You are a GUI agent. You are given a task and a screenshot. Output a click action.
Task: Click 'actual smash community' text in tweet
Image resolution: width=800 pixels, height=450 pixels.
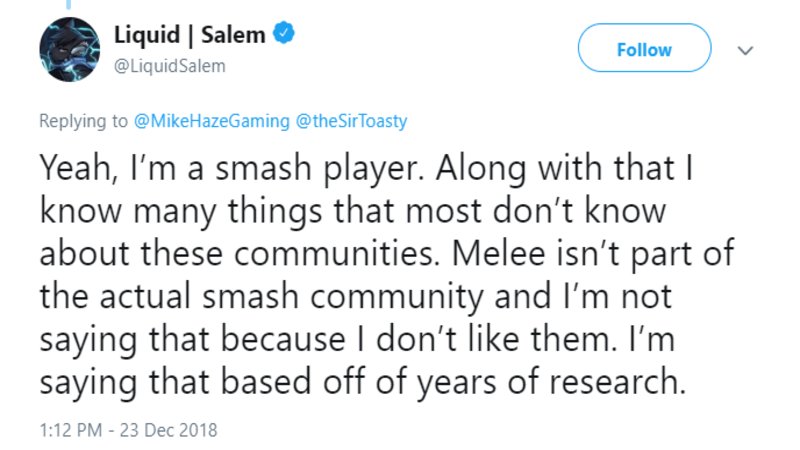pos(291,296)
